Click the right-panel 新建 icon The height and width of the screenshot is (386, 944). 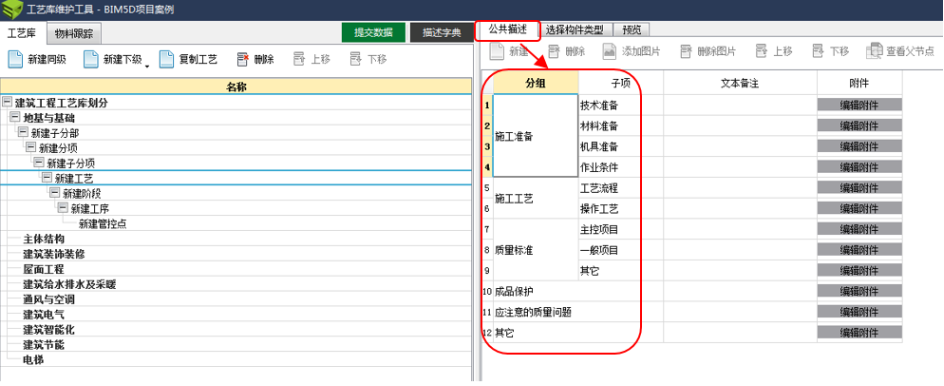pyautogui.click(x=497, y=52)
